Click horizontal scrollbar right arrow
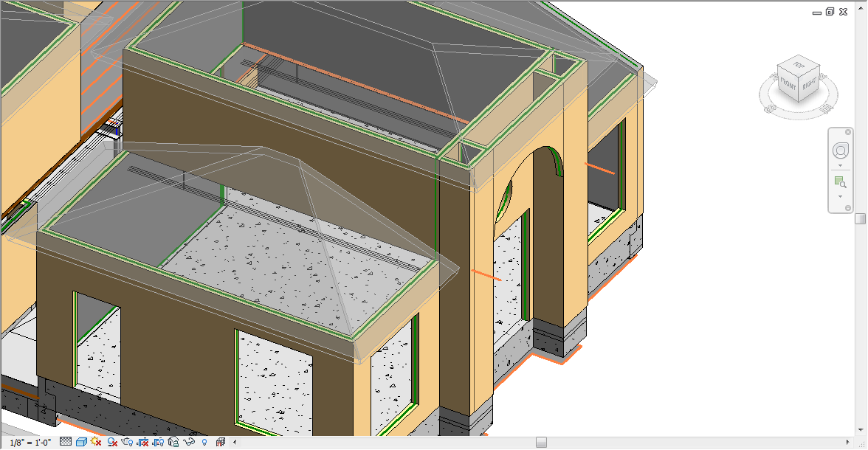868x450 pixels. 848,442
